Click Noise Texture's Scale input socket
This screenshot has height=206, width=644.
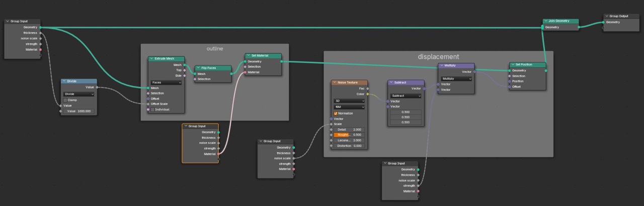click(x=331, y=124)
